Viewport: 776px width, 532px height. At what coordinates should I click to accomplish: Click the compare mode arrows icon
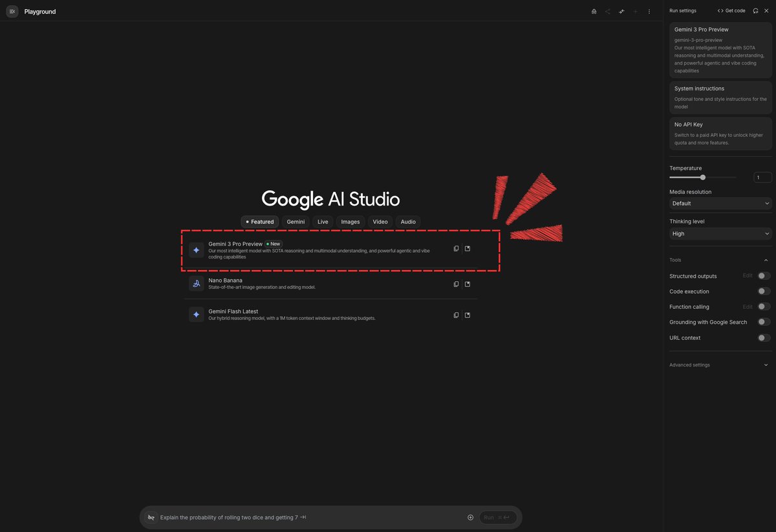(621, 12)
